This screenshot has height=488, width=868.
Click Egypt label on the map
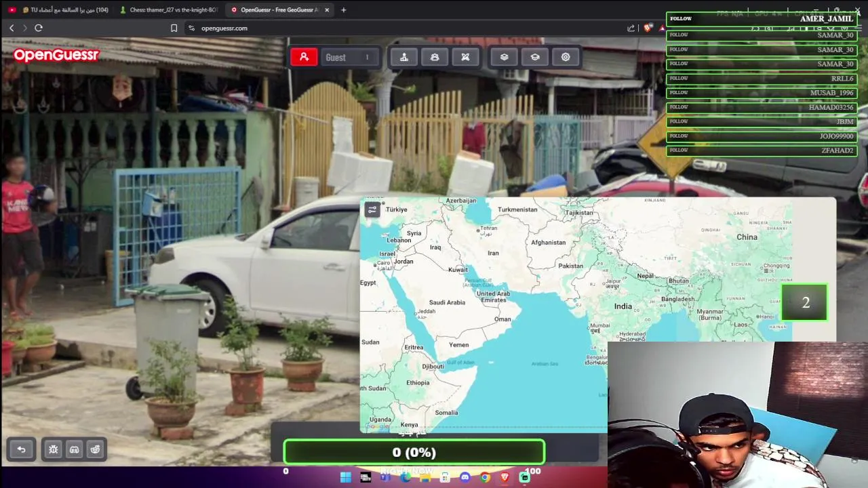click(x=368, y=283)
